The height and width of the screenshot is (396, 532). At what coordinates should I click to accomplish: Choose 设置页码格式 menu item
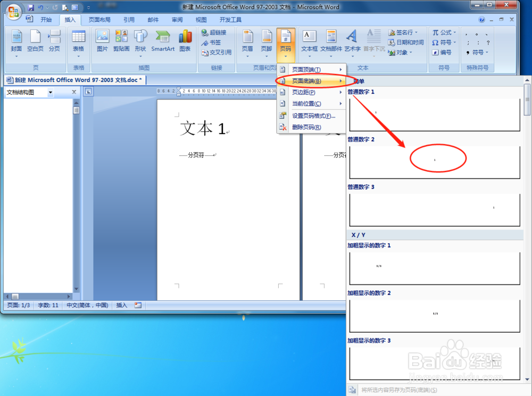pos(311,115)
